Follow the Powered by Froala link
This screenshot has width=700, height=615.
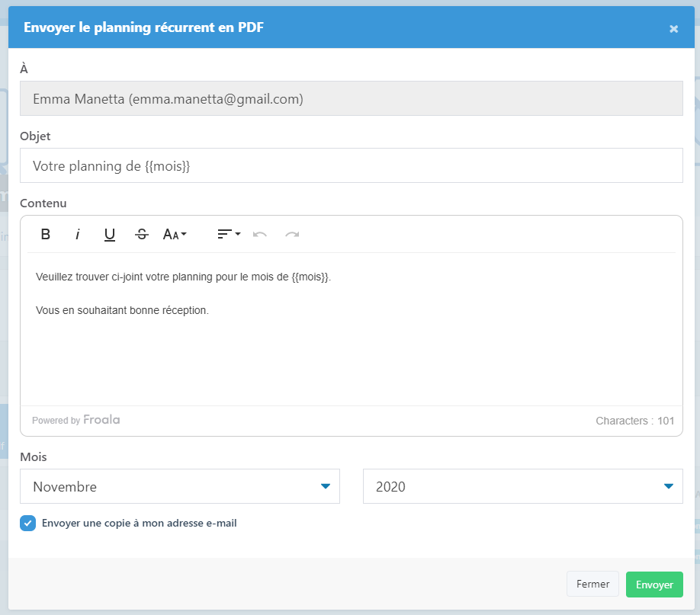(x=76, y=420)
